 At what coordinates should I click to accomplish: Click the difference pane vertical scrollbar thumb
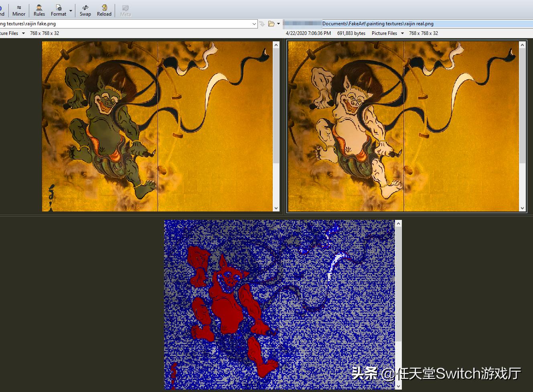[398, 285]
